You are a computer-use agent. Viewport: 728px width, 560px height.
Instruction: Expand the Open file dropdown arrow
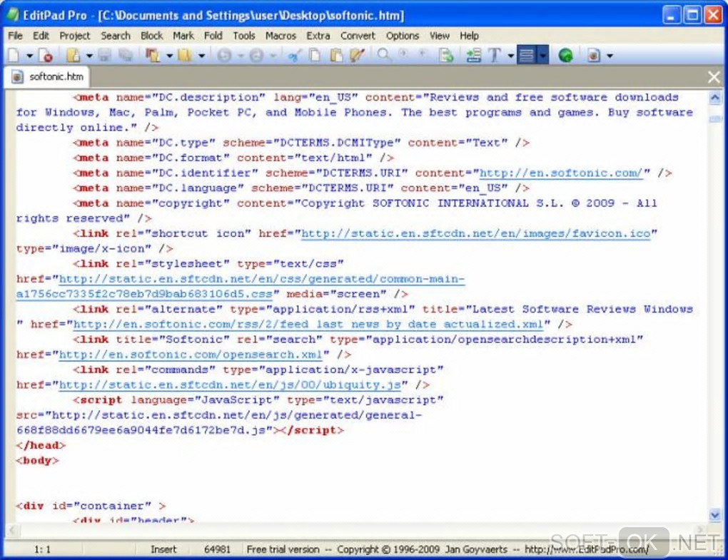(x=89, y=56)
